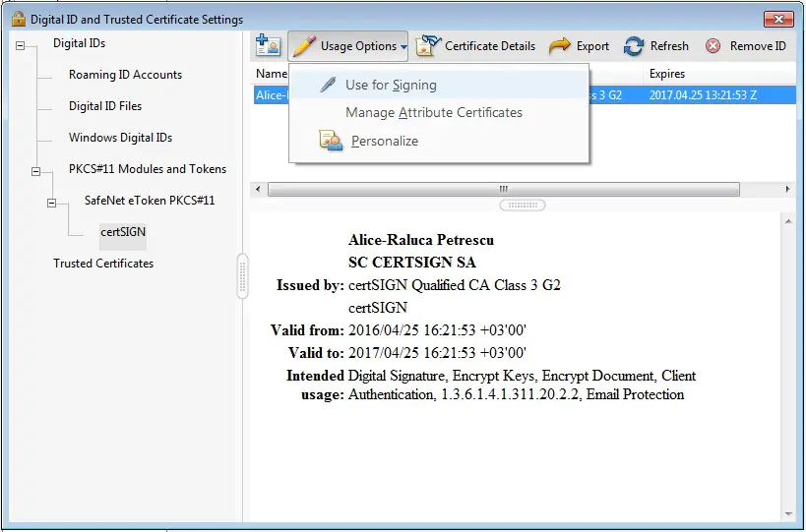Click the Valid from date 2016/04/25
This screenshot has height=532, width=806.
(x=437, y=330)
